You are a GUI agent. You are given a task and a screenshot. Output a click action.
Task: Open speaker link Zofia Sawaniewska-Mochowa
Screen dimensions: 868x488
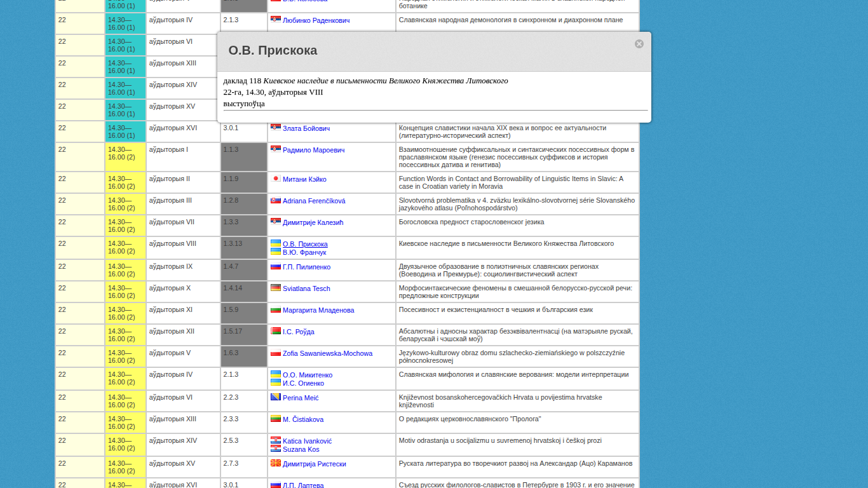coord(327,353)
